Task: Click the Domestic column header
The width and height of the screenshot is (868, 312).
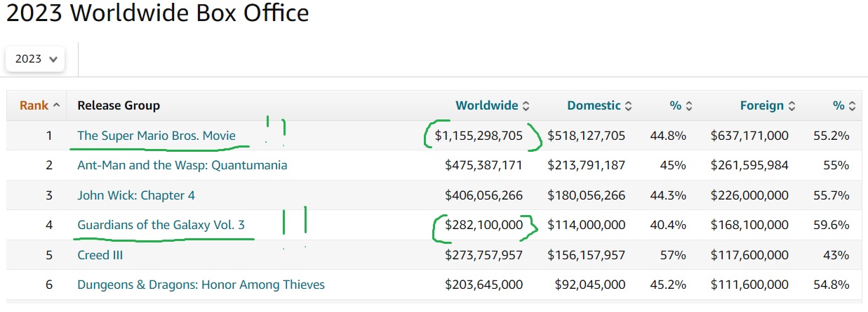Action: (x=594, y=105)
